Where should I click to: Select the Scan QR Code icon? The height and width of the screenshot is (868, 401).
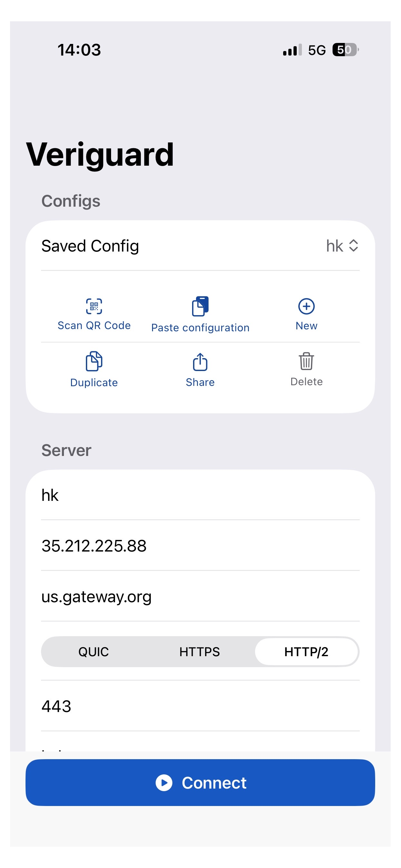coord(94,307)
